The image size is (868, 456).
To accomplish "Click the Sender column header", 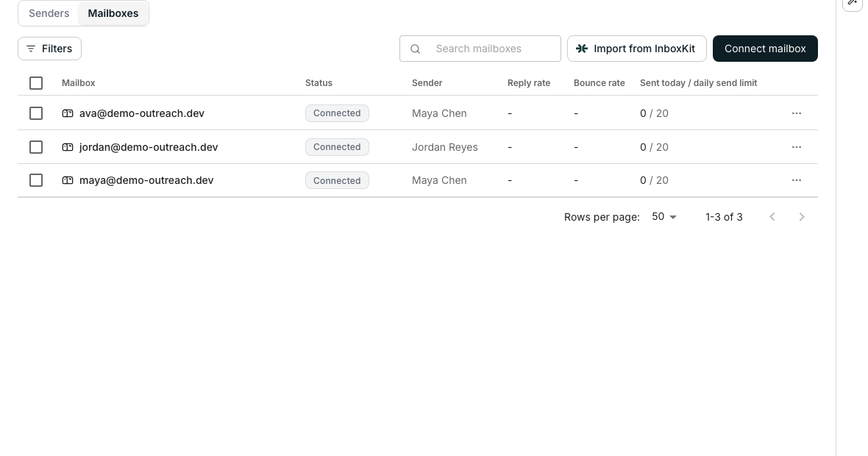I will click(x=427, y=83).
